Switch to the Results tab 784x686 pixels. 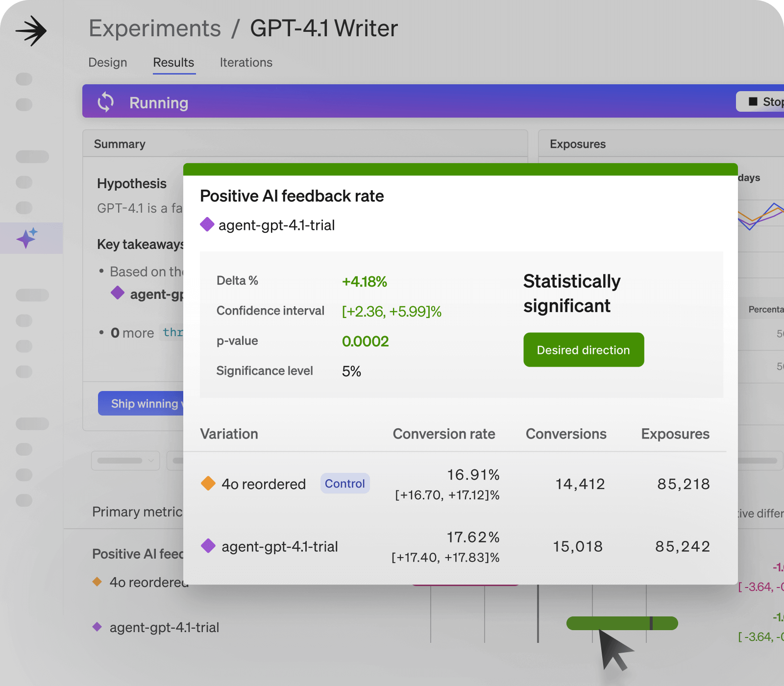pos(173,63)
